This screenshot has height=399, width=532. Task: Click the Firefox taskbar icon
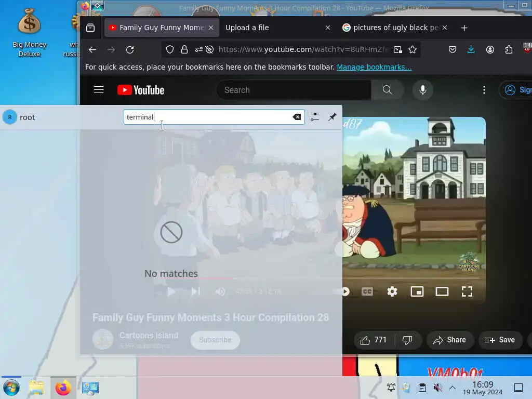pos(63,388)
